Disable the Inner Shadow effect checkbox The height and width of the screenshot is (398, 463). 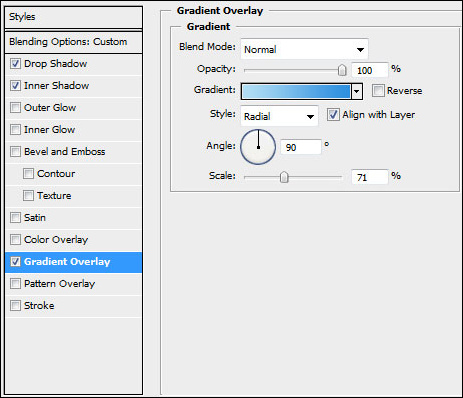(15, 85)
